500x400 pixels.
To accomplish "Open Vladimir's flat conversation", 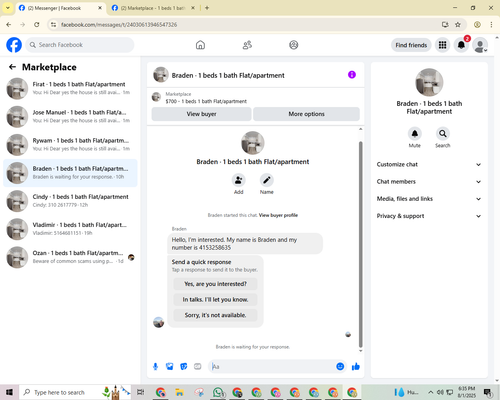I will click(x=70, y=229).
